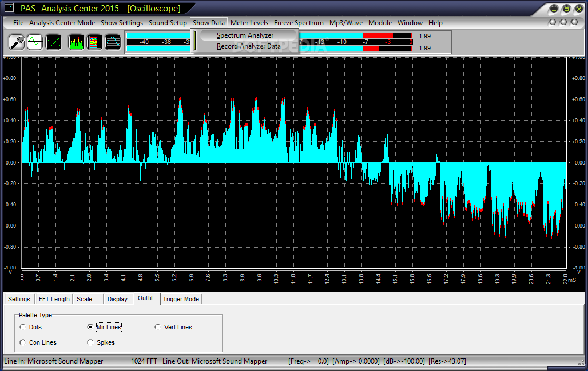Open the Module menu
Image resolution: width=588 pixels, height=371 pixels.
point(380,23)
